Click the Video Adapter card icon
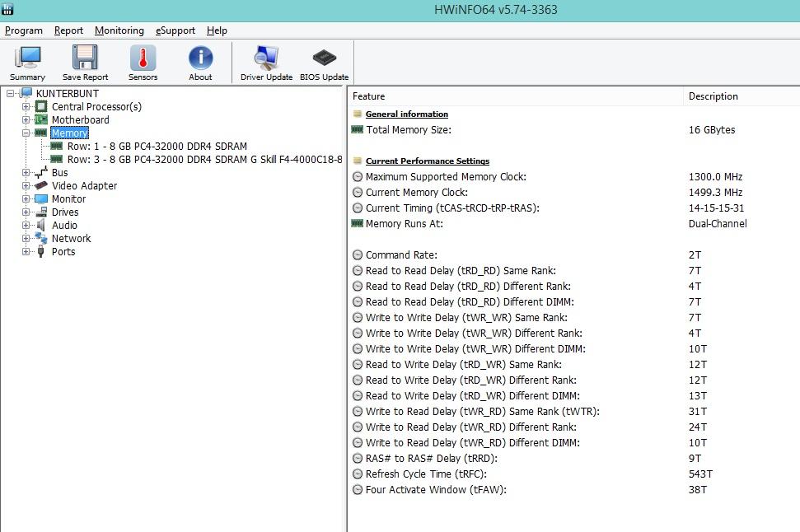This screenshot has width=800, height=532. [x=41, y=185]
